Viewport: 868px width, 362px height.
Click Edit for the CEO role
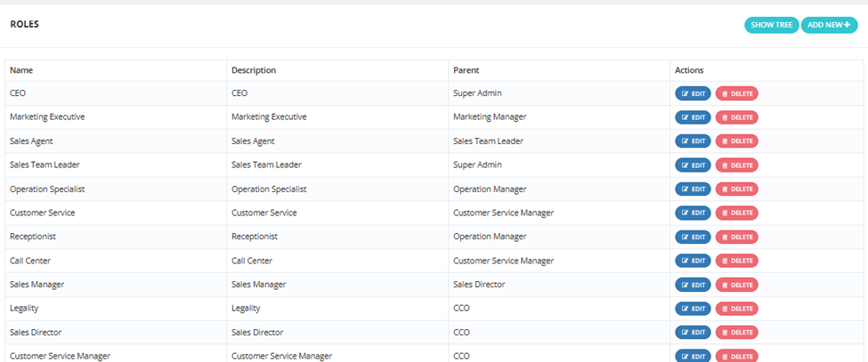point(693,93)
